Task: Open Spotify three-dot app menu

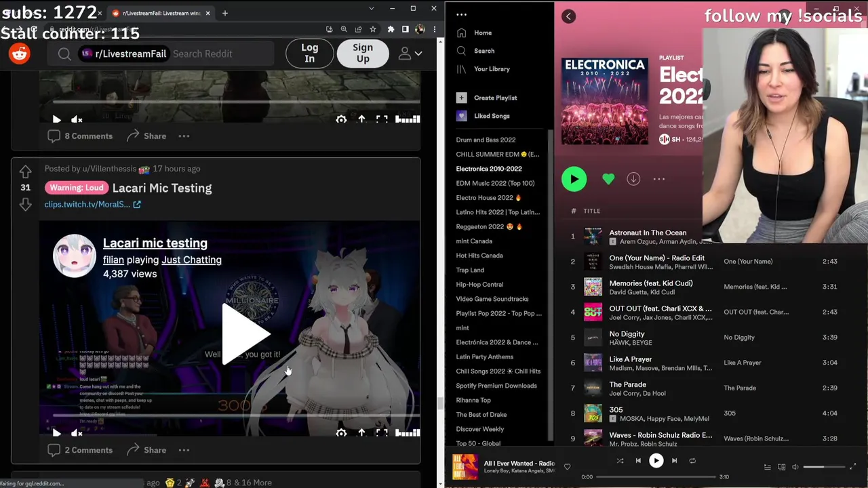Action: pos(462,14)
